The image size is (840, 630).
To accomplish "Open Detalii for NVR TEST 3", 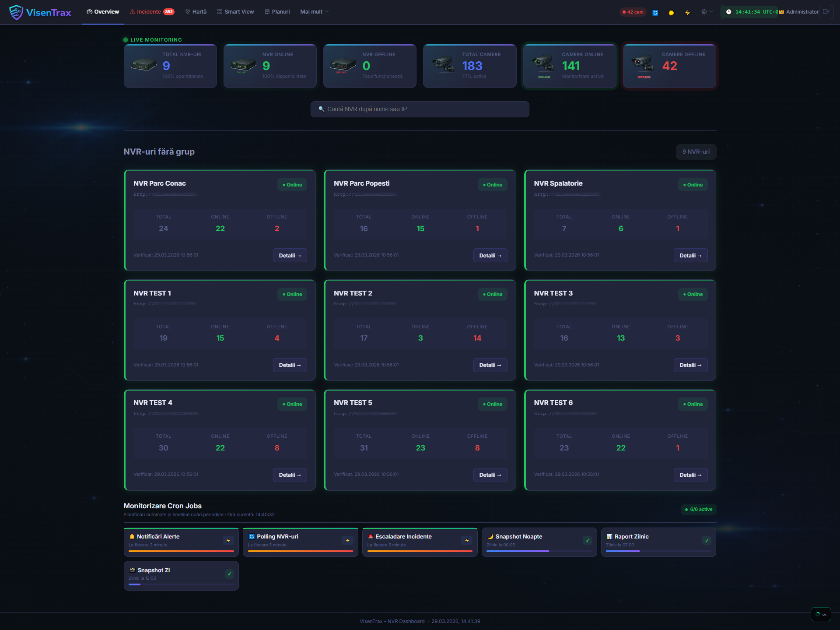I will tap(690, 365).
